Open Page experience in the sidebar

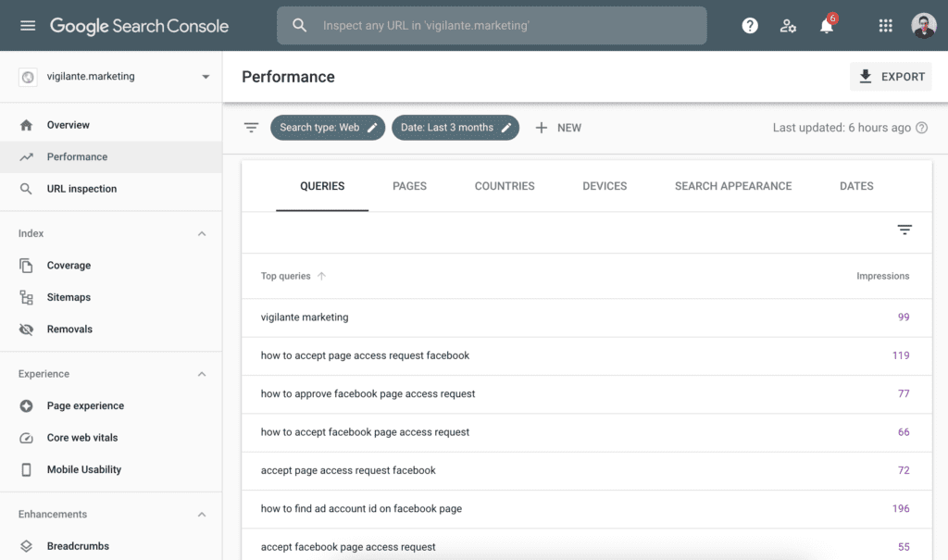tap(111, 405)
